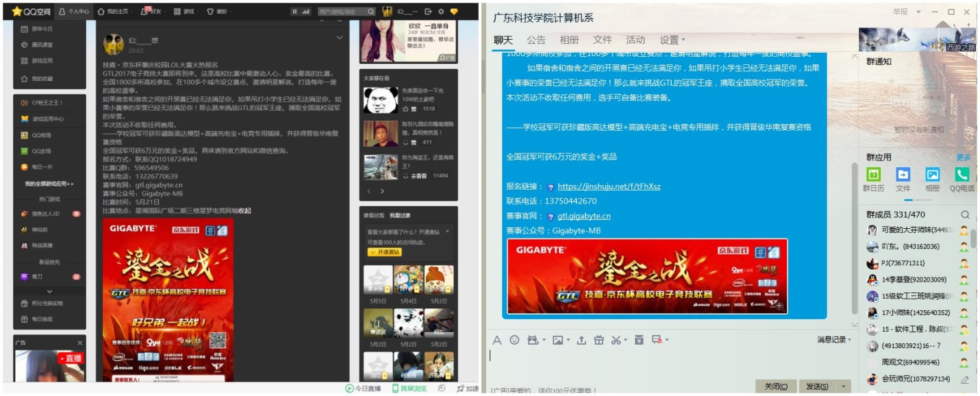
Task: Switch to the 公告 tab in group chat
Action: (x=536, y=40)
